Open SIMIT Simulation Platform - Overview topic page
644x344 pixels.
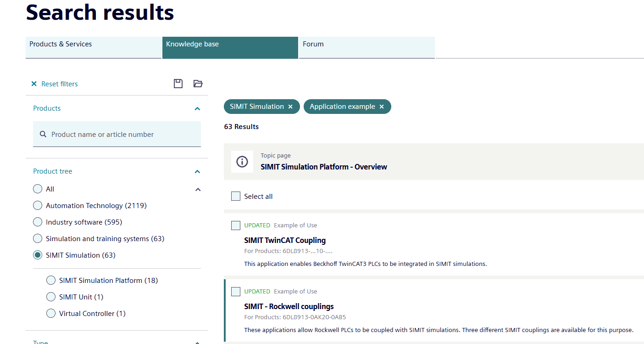pyautogui.click(x=324, y=167)
